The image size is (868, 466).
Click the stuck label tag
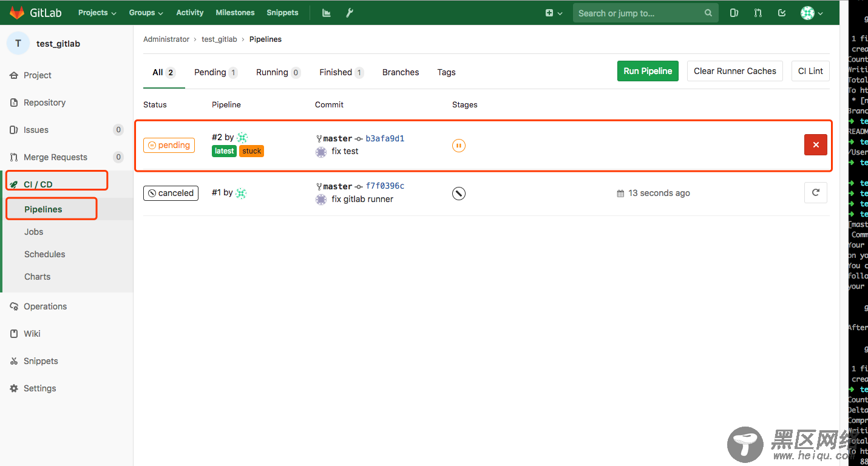[x=251, y=151]
